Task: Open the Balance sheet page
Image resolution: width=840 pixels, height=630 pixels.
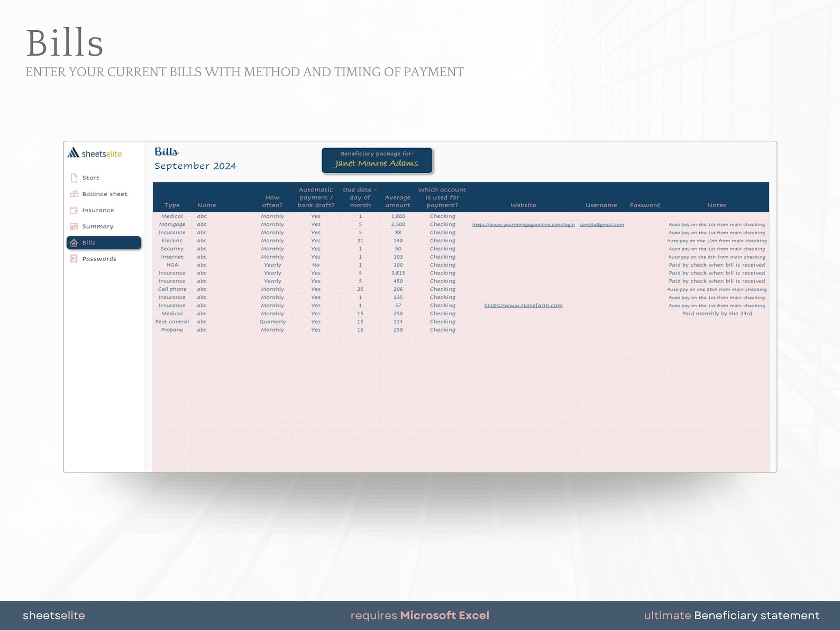Action: (x=104, y=194)
